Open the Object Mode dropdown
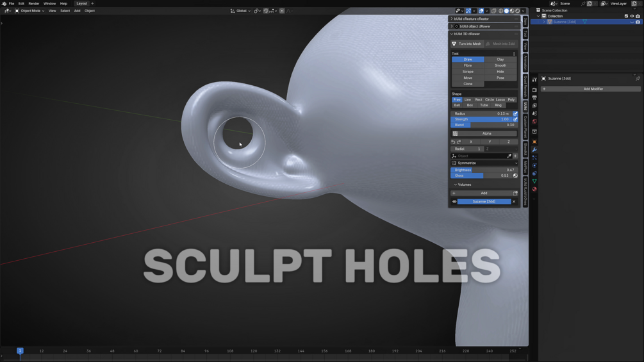Image resolution: width=644 pixels, height=362 pixels. coord(29,11)
